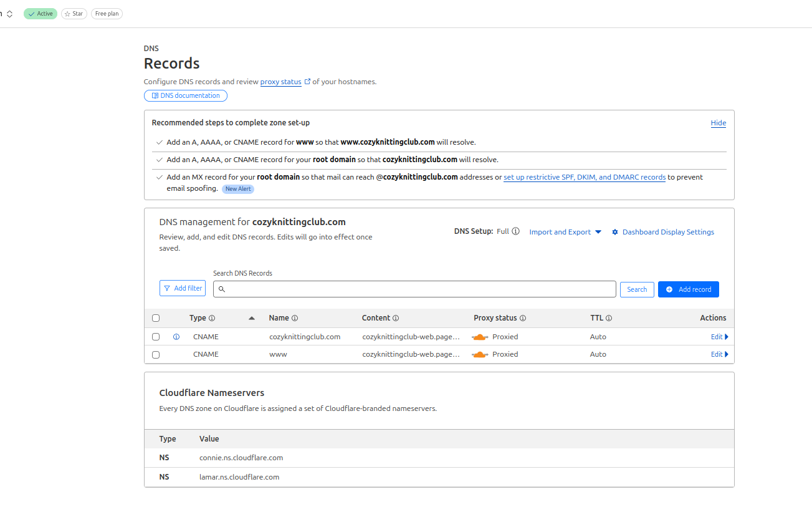Click the Proxy status column header label
This screenshot has height=507, width=812.
point(495,318)
